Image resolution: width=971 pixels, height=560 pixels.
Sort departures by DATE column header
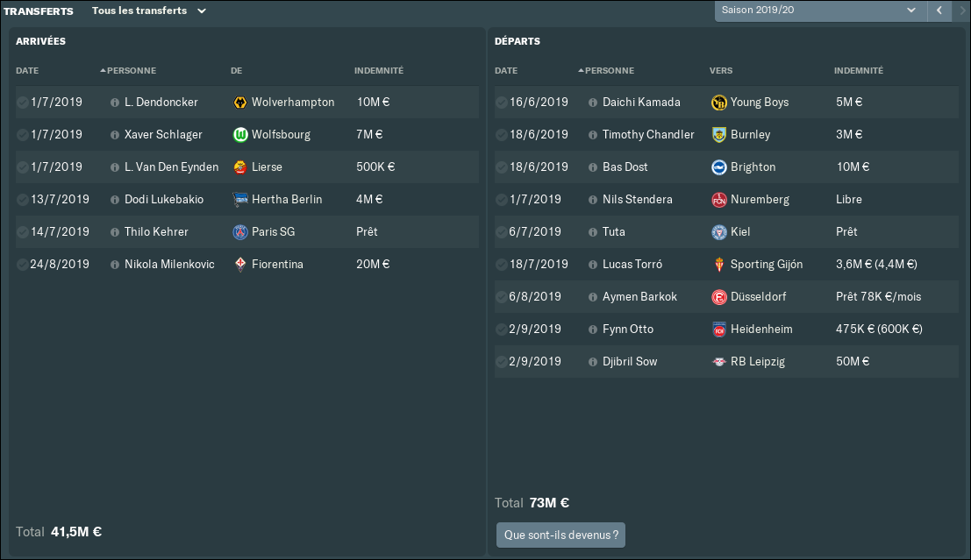506,70
